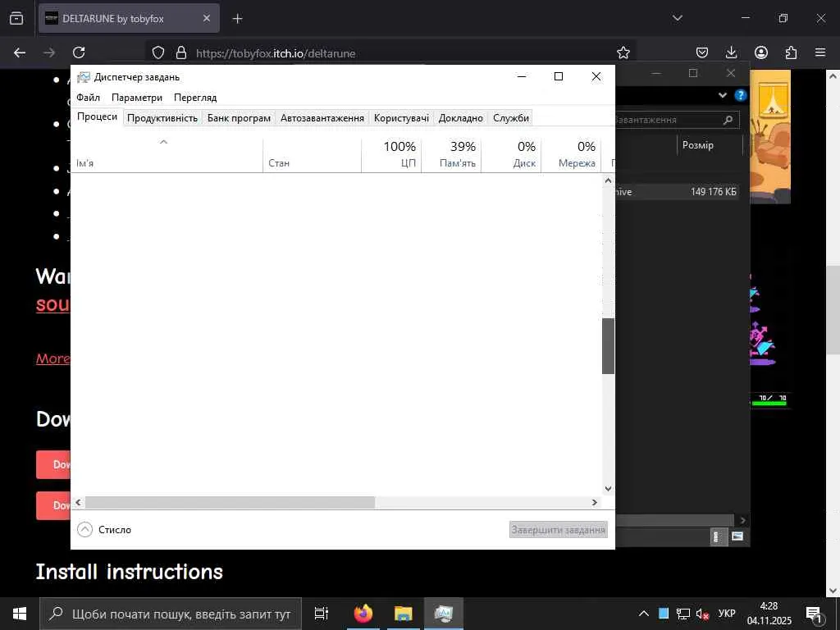The image size is (840, 630).
Task: Switch to Автозавантаження tab
Action: [x=322, y=118]
